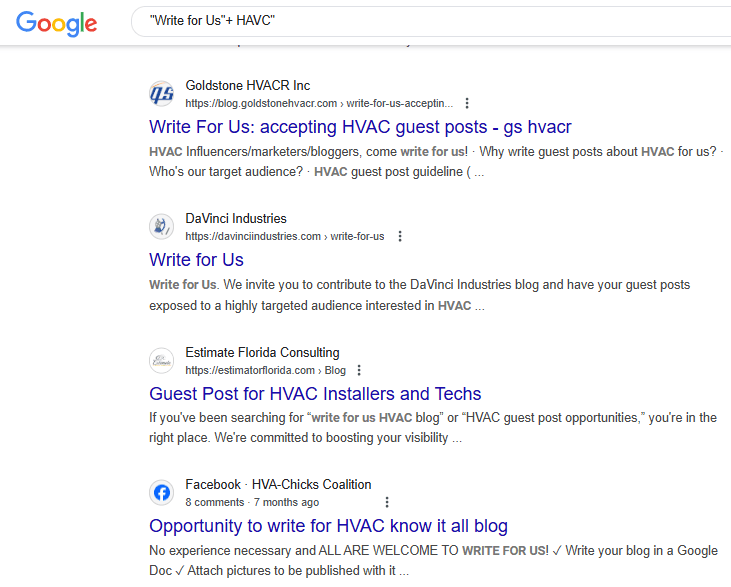Image resolution: width=731 pixels, height=587 pixels.
Task: Click in the Google search box
Action: click(x=430, y=21)
